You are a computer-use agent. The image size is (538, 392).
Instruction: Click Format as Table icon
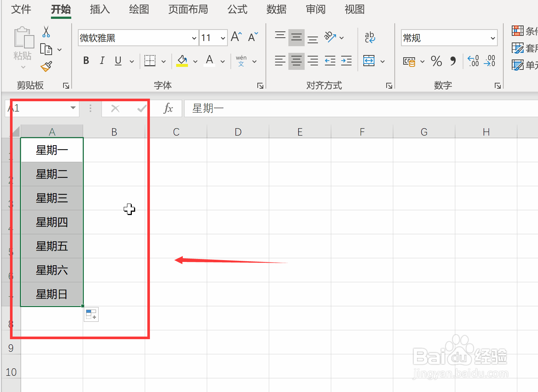point(518,48)
